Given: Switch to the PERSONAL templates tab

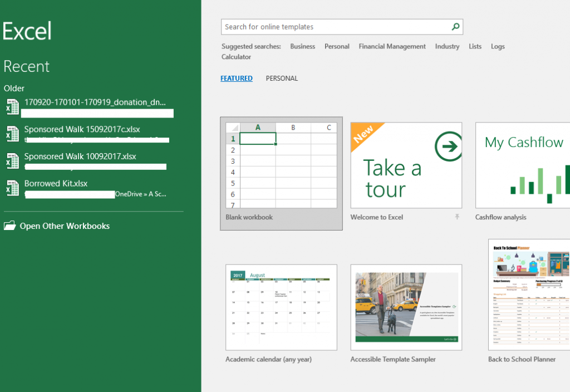Looking at the screenshot, I should coord(282,78).
